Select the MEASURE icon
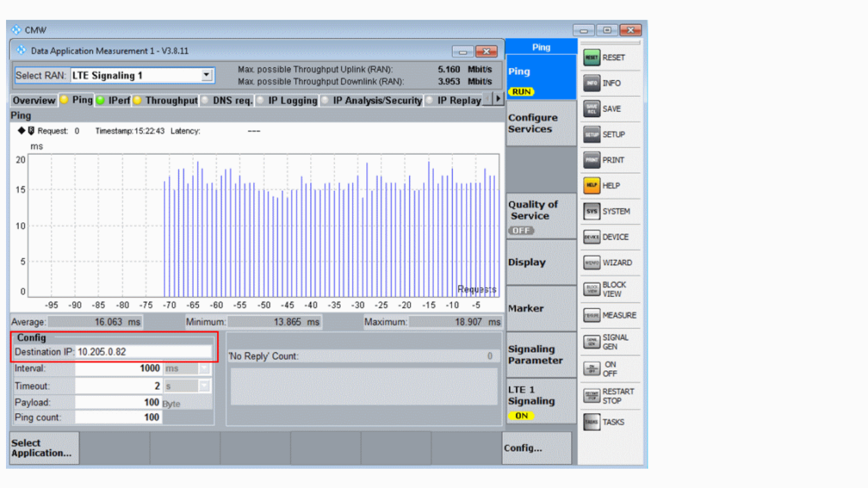868x488 pixels. (x=592, y=315)
